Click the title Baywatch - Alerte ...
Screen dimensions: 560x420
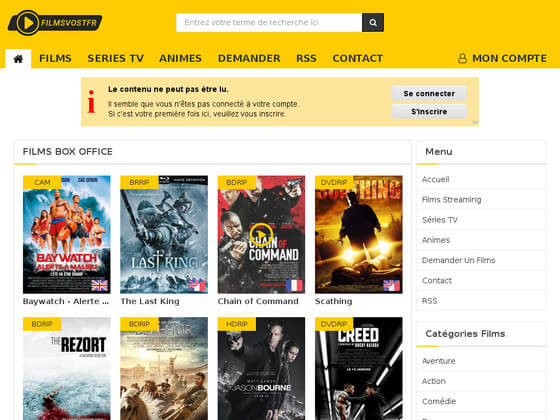66,301
